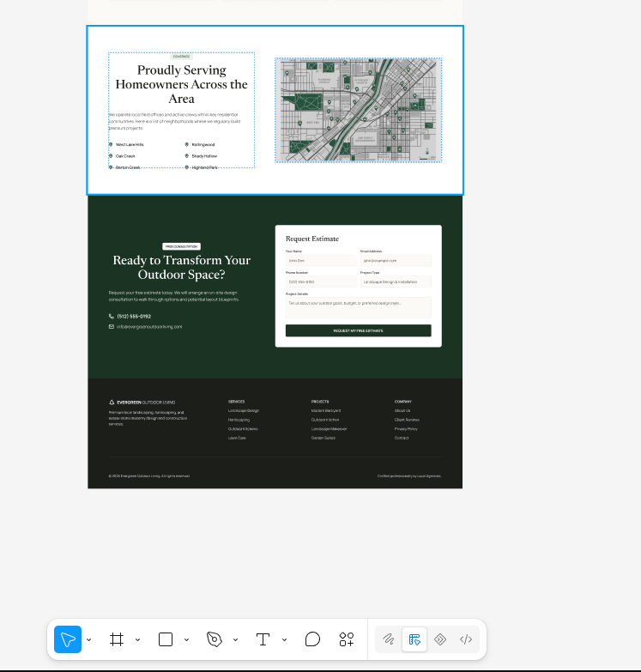The width and height of the screenshot is (641, 672).
Task: Select 'Barton Creek' neighborhood text
Action: (128, 167)
